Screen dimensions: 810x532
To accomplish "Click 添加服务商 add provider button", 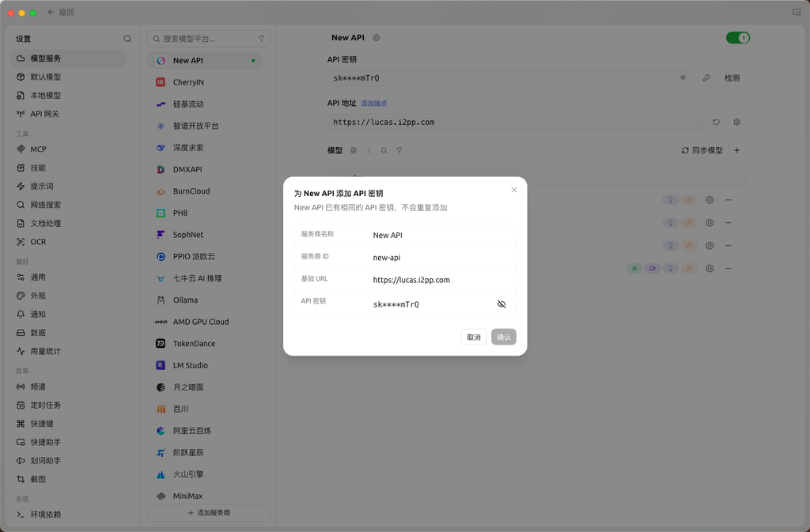I will point(208,512).
